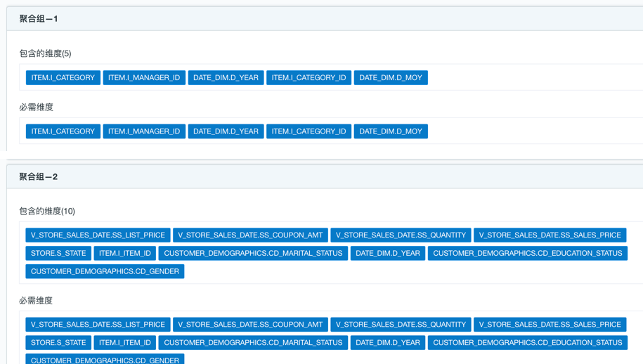Select ITEM.I_CATEGORY tag in group 1 included dimensions

(63, 77)
